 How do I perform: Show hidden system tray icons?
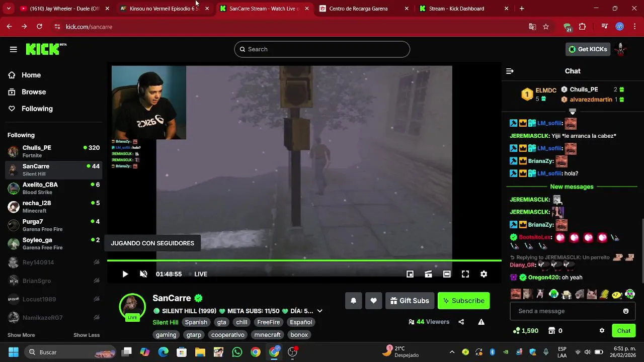(452, 352)
